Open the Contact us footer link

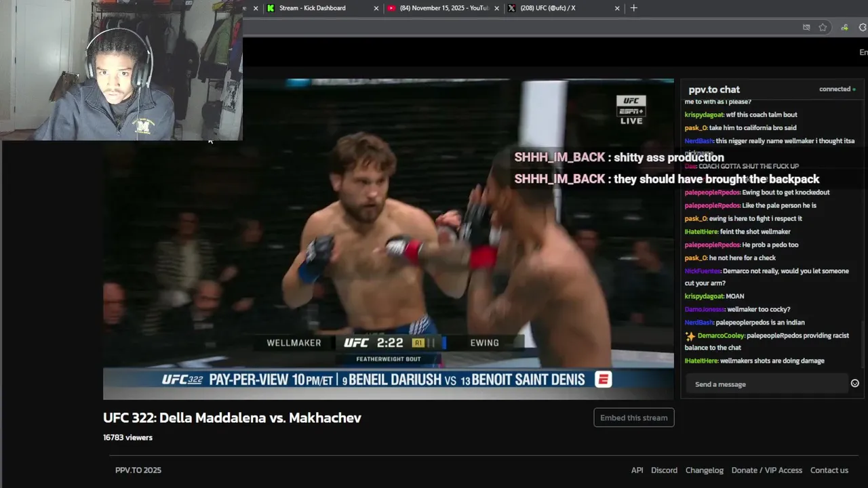pyautogui.click(x=829, y=470)
